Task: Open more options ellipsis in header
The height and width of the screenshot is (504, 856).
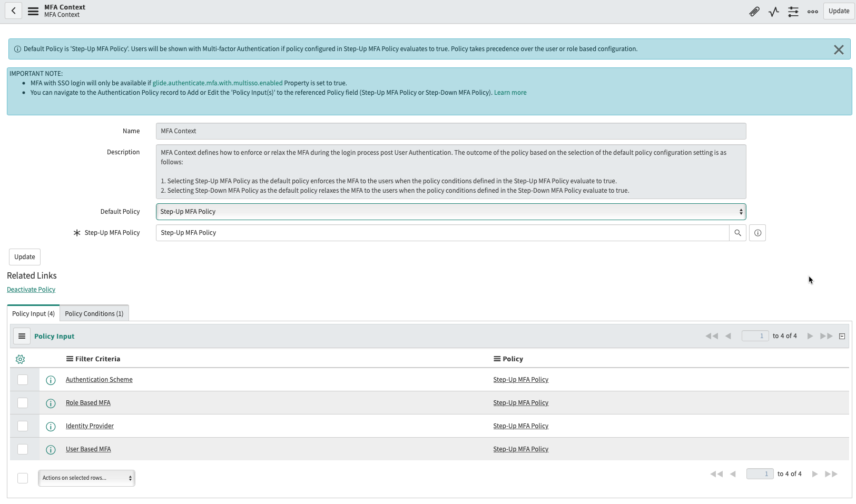Action: tap(813, 11)
